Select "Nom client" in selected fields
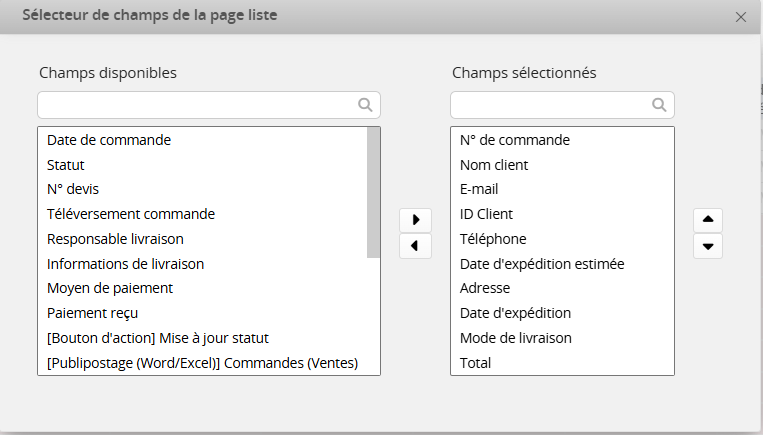The height and width of the screenshot is (435, 763). click(494, 165)
